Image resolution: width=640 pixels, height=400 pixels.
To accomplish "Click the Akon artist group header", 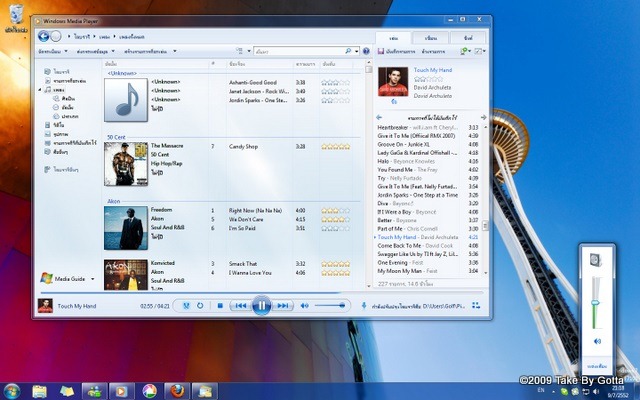I will click(x=113, y=201).
